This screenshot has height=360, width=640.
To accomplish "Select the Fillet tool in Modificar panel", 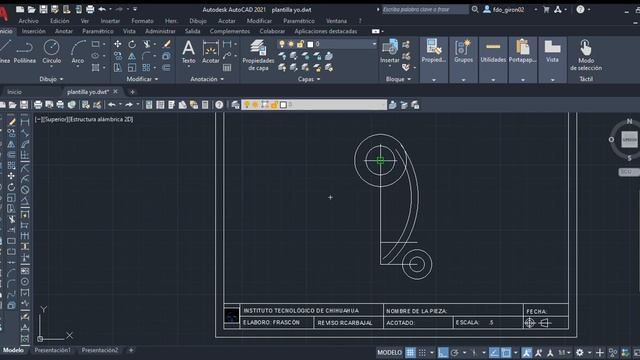I will pyautogui.click(x=146, y=56).
